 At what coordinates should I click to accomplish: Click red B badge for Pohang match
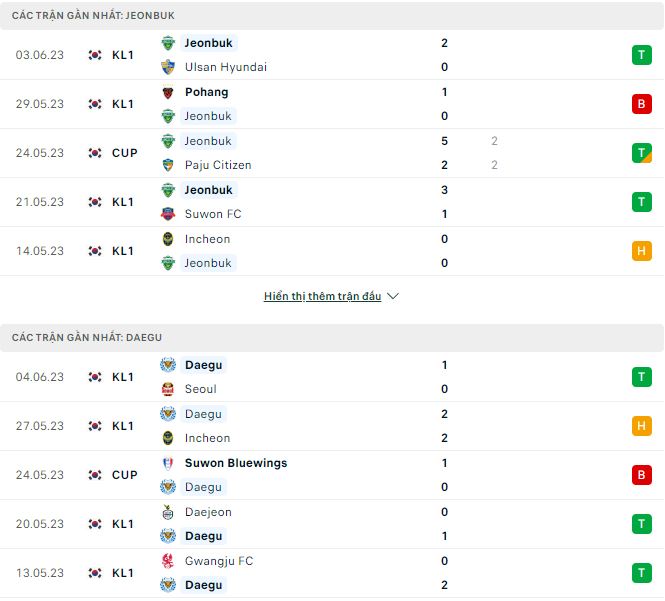pyautogui.click(x=641, y=104)
